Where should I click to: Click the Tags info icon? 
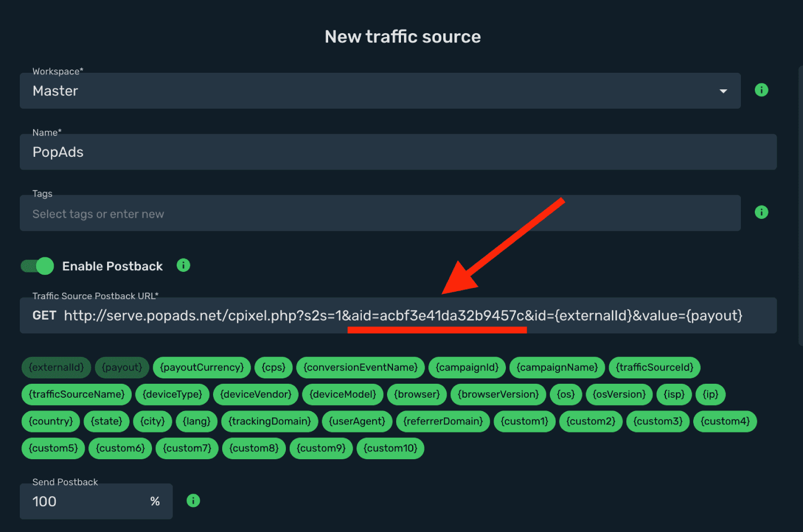tap(761, 212)
